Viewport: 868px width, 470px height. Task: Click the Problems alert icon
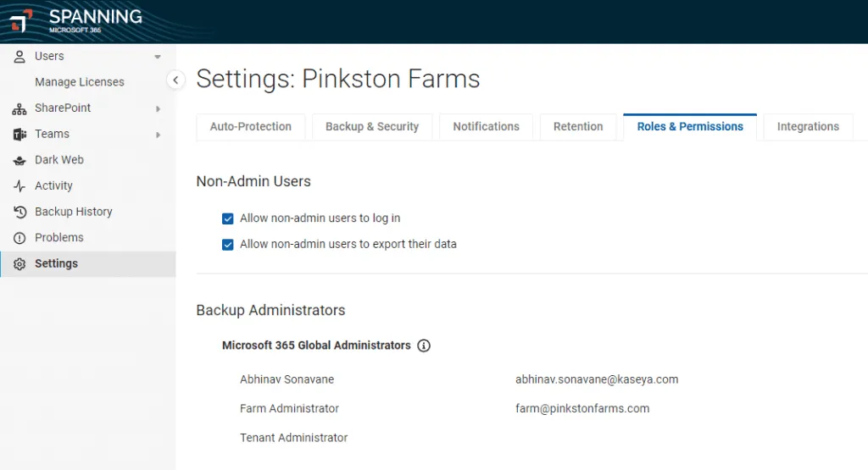(19, 238)
